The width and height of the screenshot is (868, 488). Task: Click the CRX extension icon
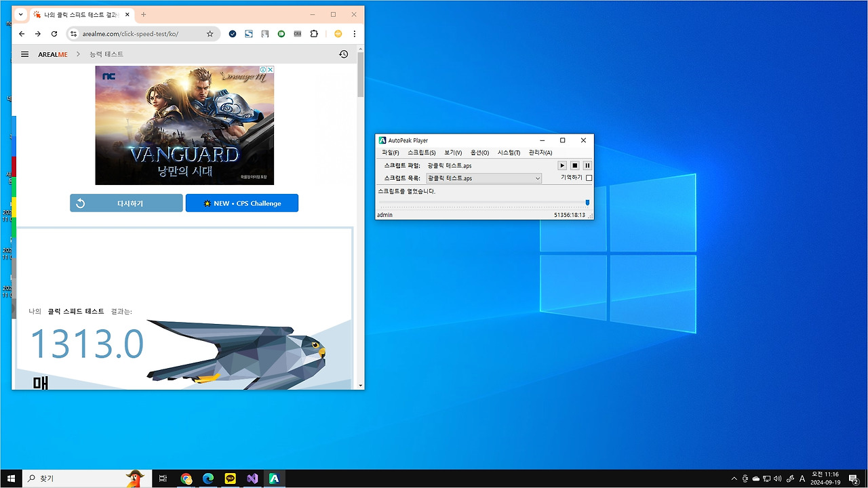pyautogui.click(x=298, y=34)
